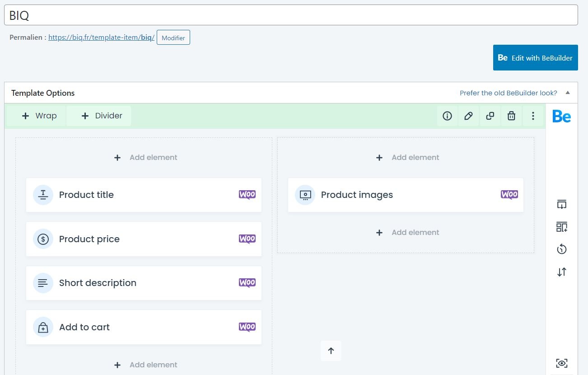Click the Woo badge on Short description
The height and width of the screenshot is (375, 588).
247,283
